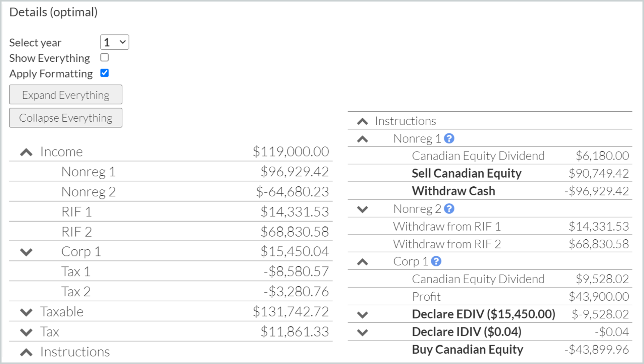Enable the Show Everything checkbox
Image resolution: width=644 pixels, height=364 pixels.
[x=104, y=57]
